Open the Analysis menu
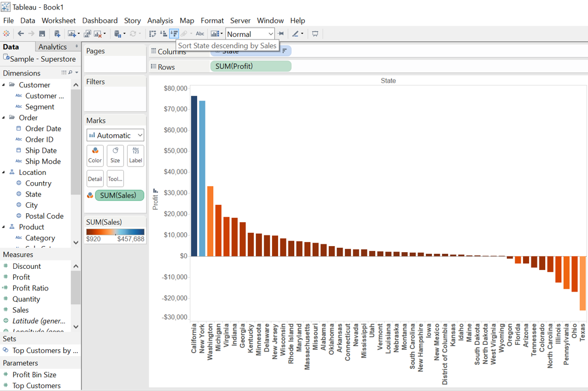The width and height of the screenshot is (588, 391). (x=160, y=21)
